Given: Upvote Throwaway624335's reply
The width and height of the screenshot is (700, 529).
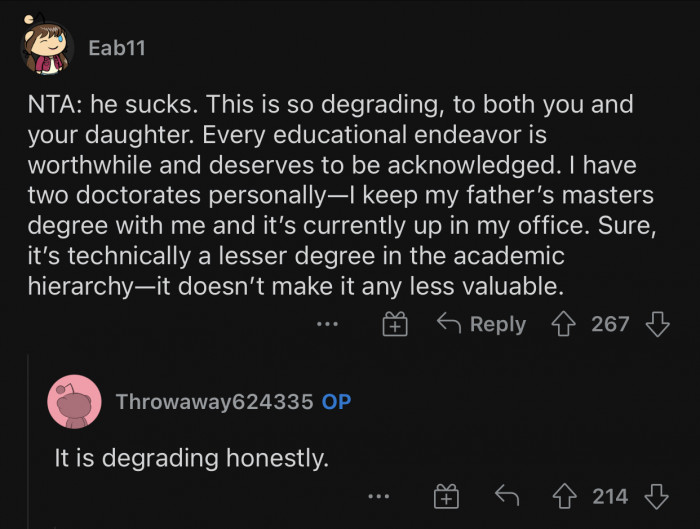Looking at the screenshot, I should coord(567,496).
